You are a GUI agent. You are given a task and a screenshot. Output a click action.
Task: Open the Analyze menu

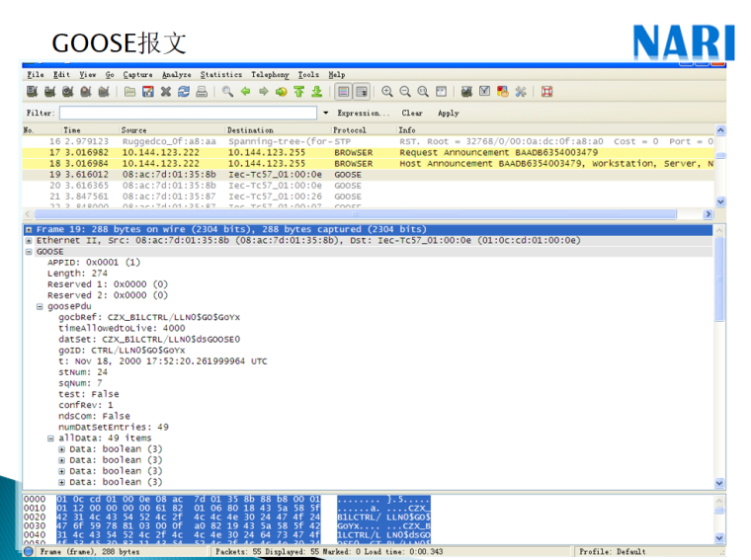tap(177, 74)
